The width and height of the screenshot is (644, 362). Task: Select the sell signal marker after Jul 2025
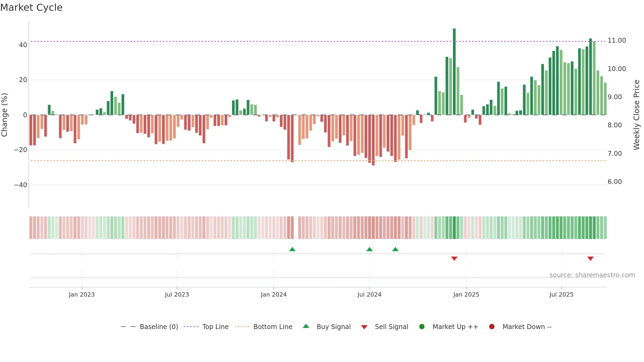click(590, 258)
